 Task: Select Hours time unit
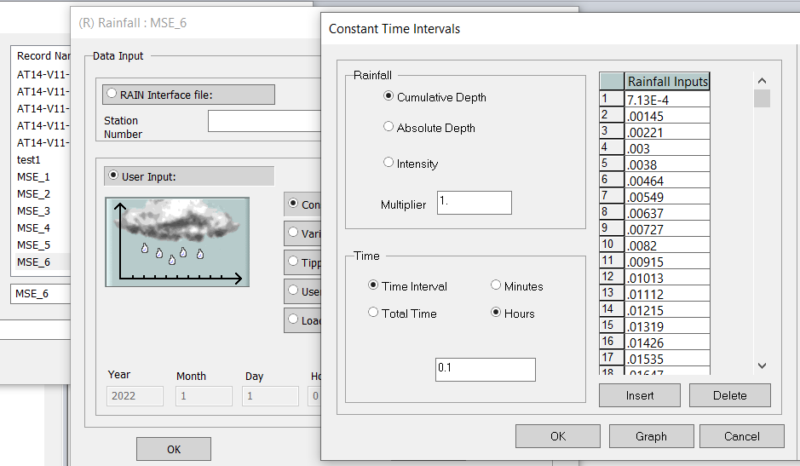[497, 313]
